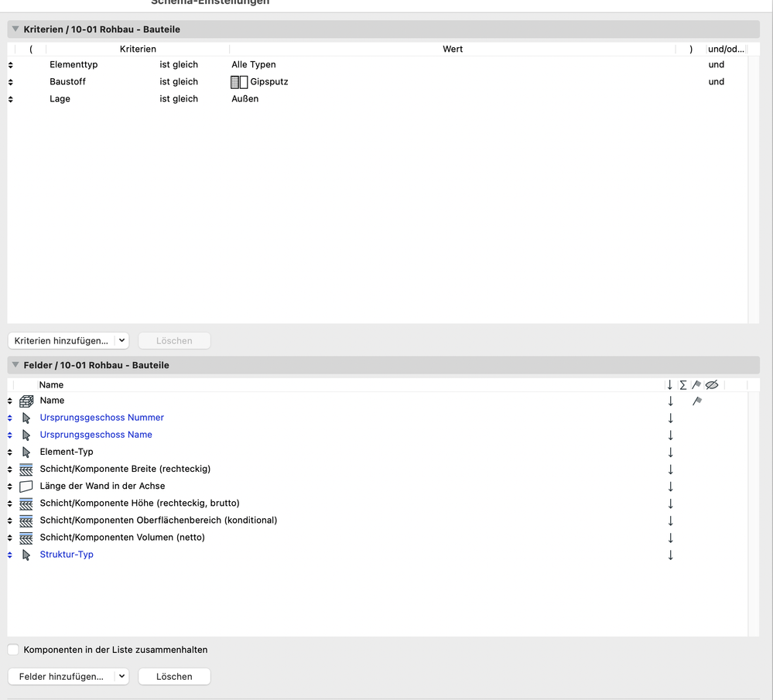Toggle the sort arrow for the Name field
This screenshot has height=700, width=773.
click(x=670, y=401)
